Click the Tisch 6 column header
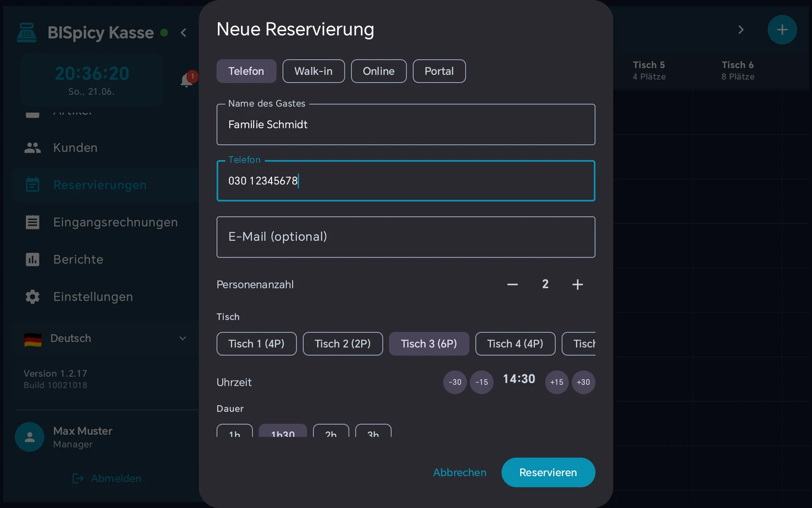The height and width of the screenshot is (508, 812). 738,71
